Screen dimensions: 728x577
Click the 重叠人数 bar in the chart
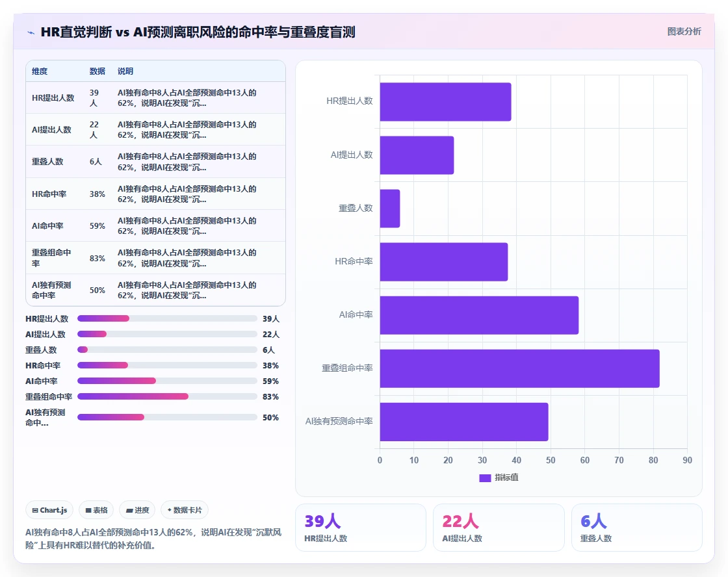(x=390, y=209)
